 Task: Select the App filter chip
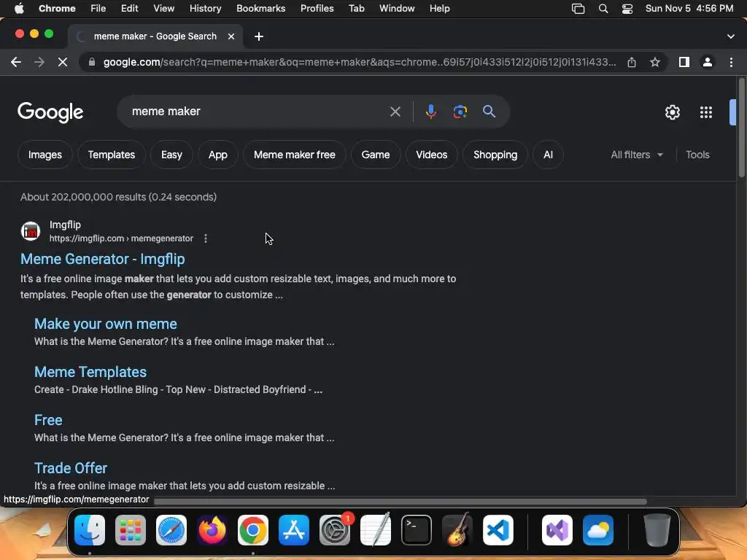(217, 155)
